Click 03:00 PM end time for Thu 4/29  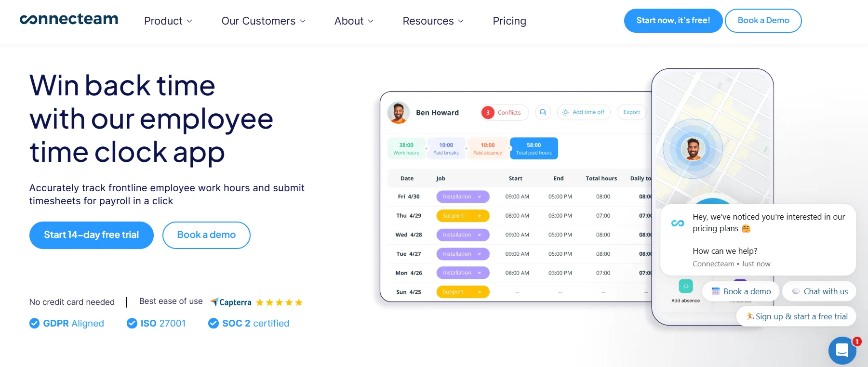(560, 216)
